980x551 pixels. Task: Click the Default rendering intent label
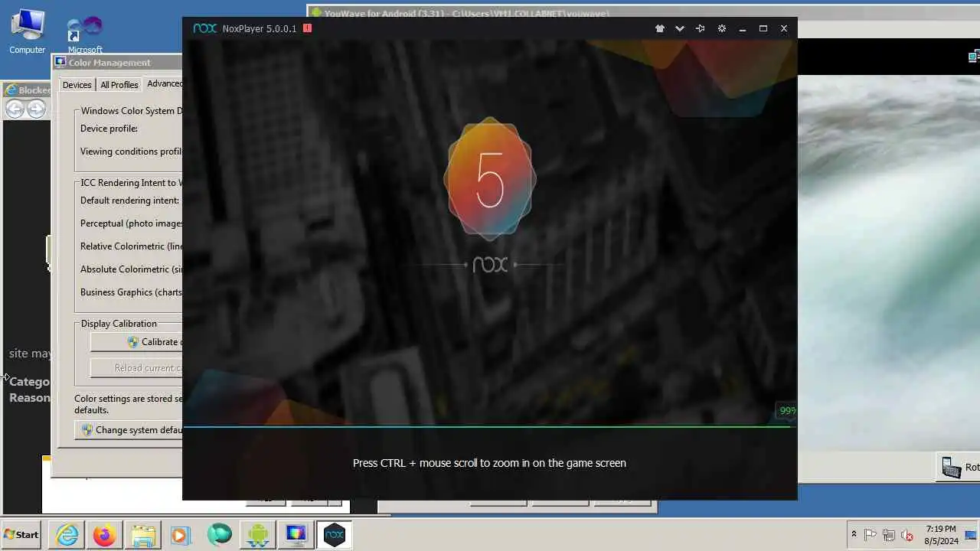130,201
